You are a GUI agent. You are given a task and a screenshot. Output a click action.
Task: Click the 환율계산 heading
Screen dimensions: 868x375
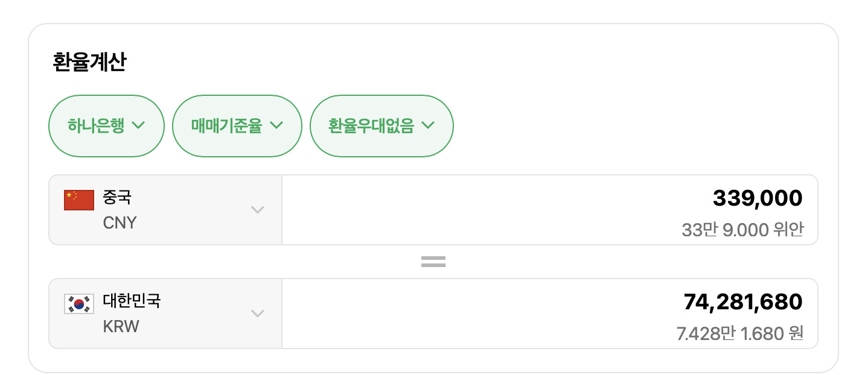pos(89,63)
